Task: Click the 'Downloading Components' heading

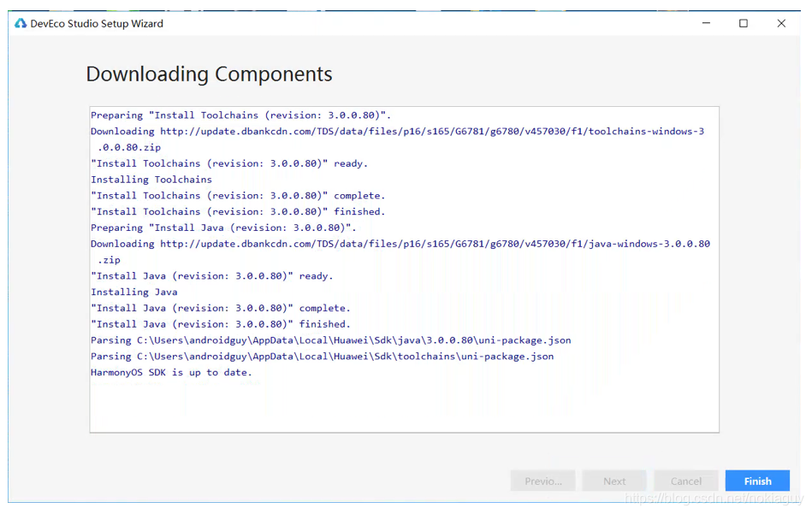Action: (x=210, y=74)
